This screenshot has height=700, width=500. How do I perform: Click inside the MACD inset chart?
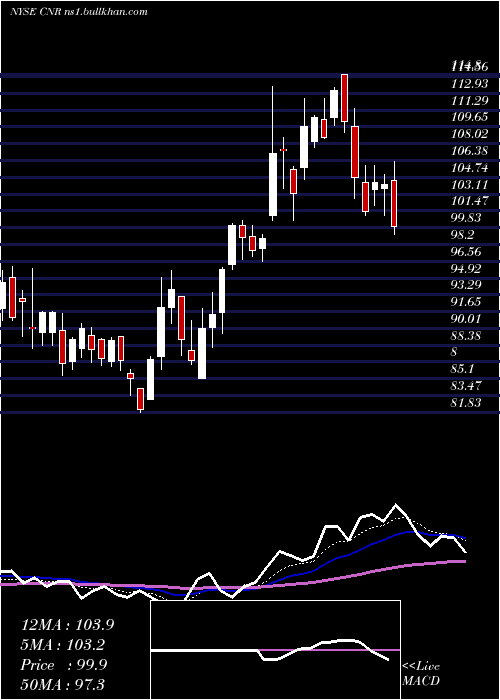[275, 650]
